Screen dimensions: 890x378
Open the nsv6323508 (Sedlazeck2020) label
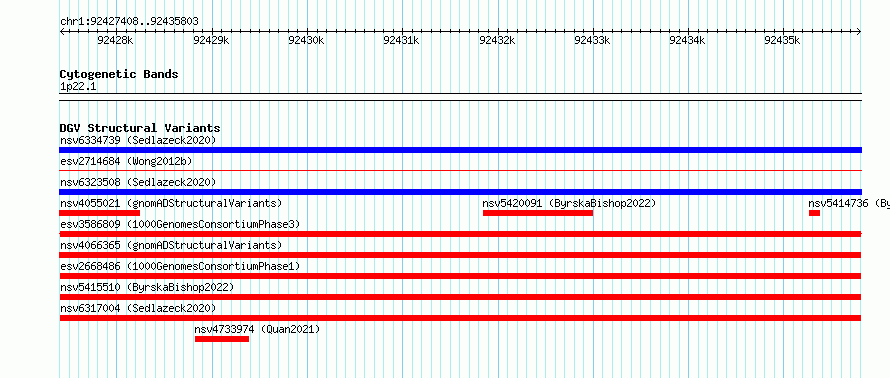point(138,182)
